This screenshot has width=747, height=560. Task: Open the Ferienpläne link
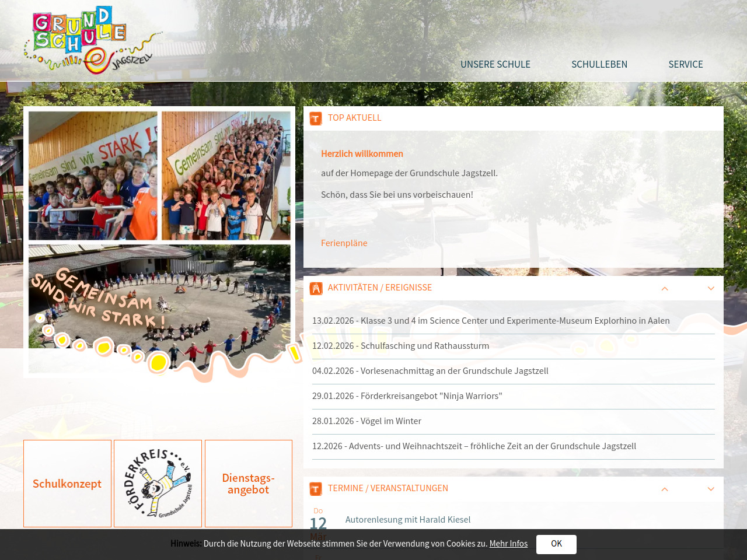click(x=344, y=243)
